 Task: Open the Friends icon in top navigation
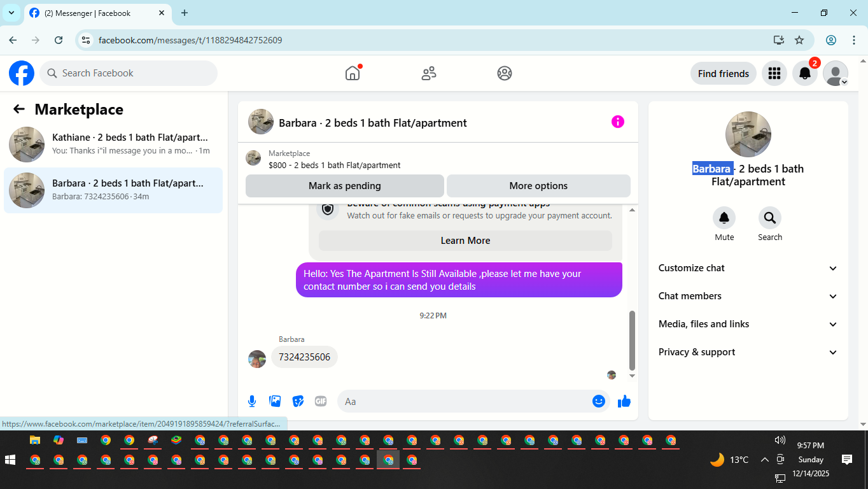(x=429, y=73)
